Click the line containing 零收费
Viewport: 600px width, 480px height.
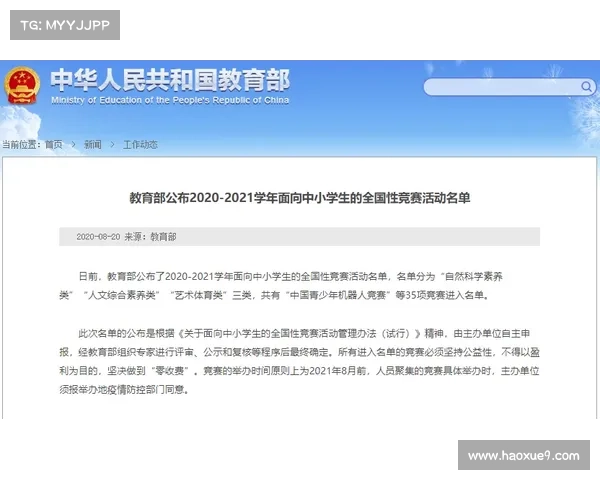coord(299,371)
